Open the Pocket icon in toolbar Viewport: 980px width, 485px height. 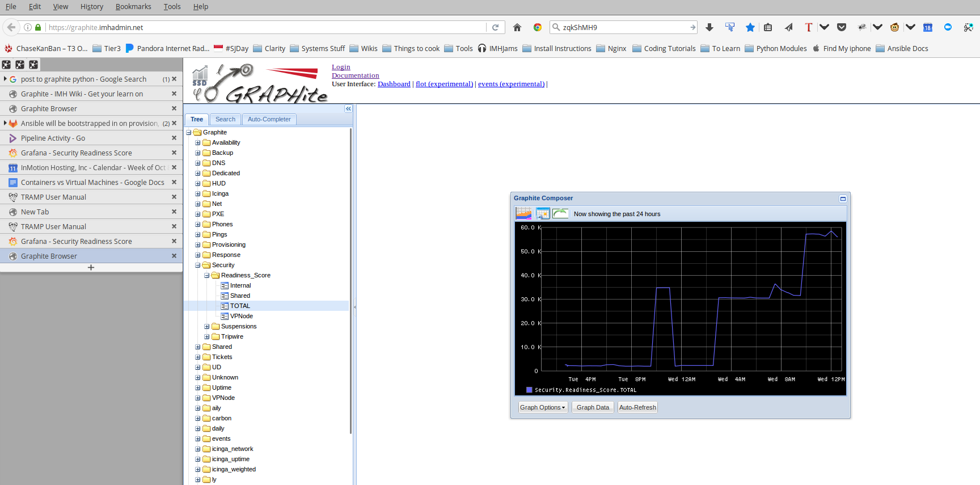pos(842,27)
